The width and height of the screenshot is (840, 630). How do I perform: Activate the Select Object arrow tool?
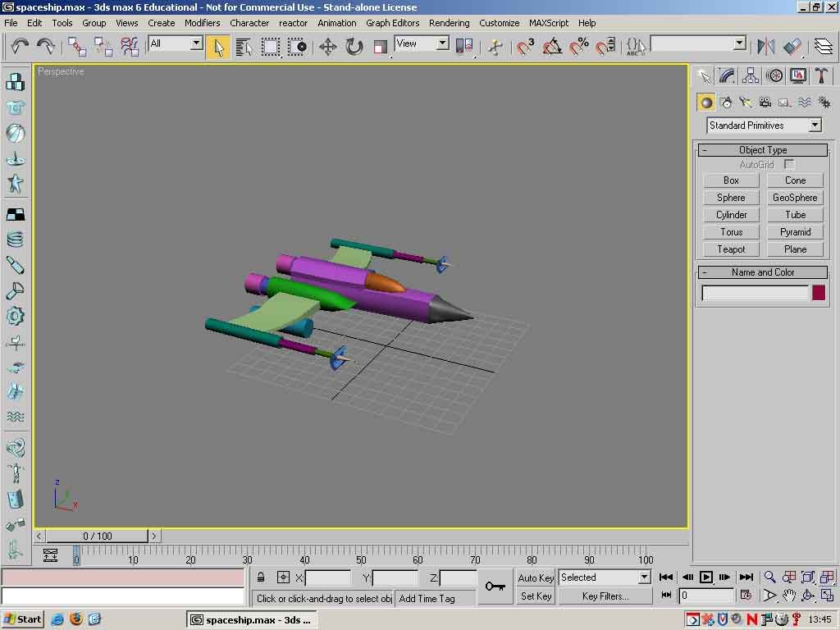point(217,47)
